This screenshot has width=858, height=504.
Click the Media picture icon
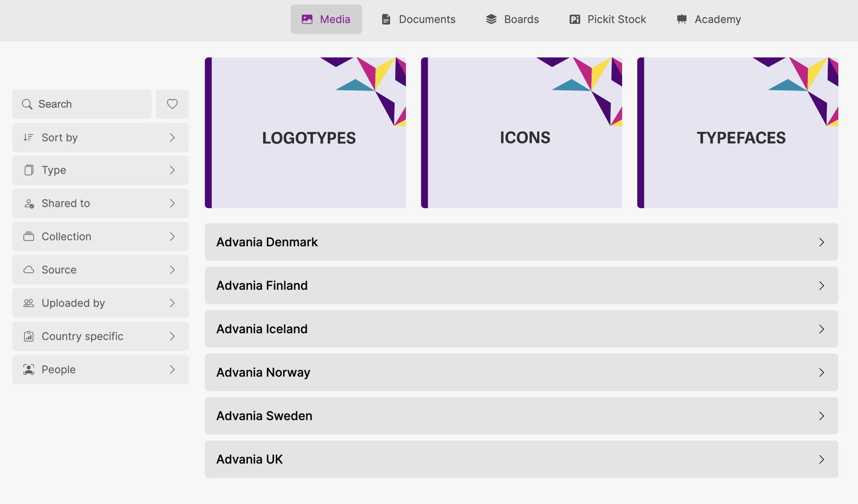pyautogui.click(x=307, y=19)
